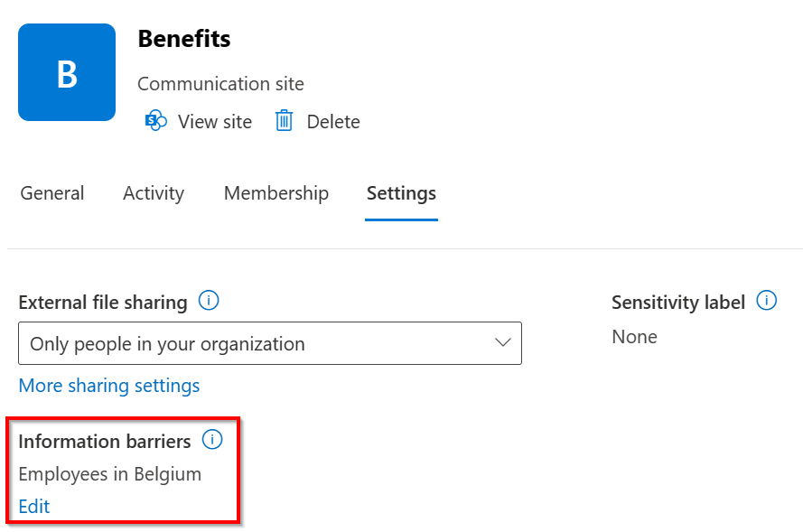
Task: Select the Settings tab
Action: 401,193
